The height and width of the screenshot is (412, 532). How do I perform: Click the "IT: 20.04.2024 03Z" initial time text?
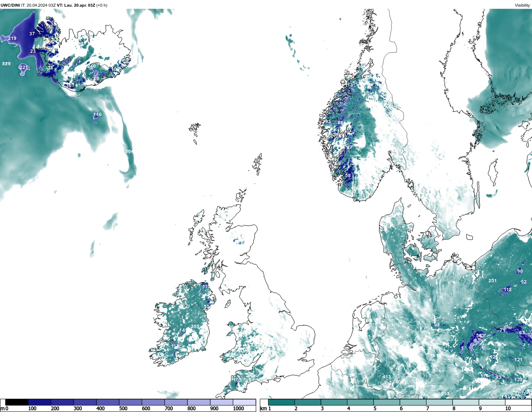tap(38, 5)
